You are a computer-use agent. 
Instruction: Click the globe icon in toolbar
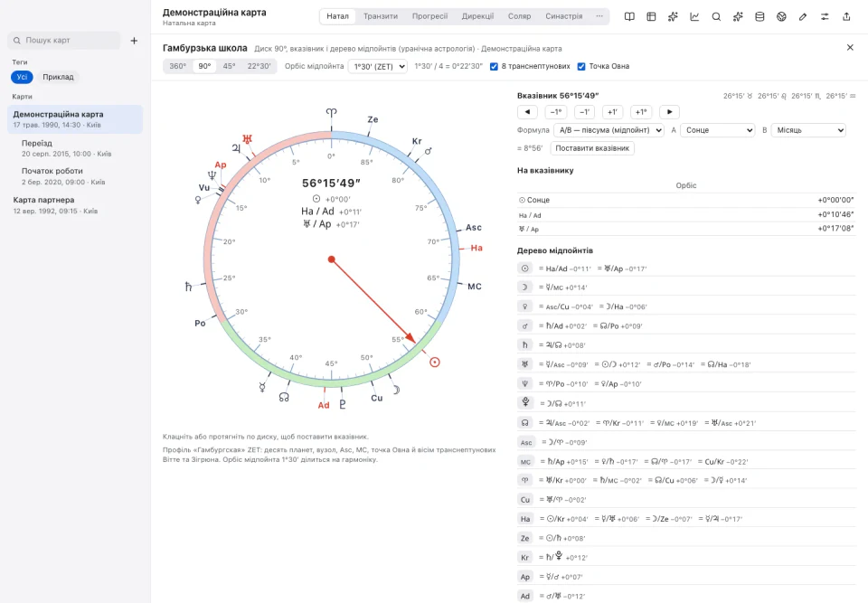coord(781,16)
